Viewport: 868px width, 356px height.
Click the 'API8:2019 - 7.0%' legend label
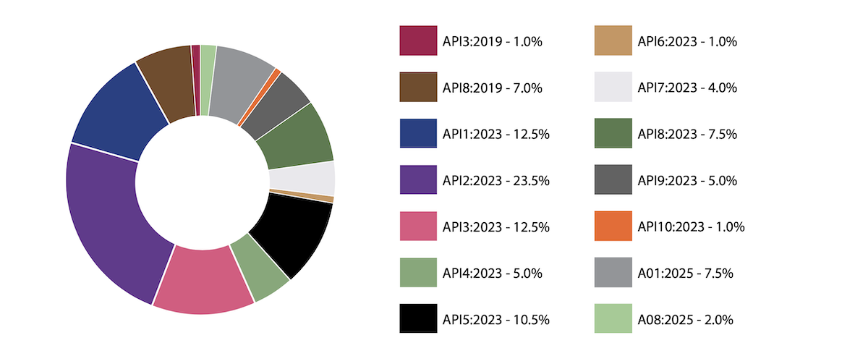pos(492,88)
